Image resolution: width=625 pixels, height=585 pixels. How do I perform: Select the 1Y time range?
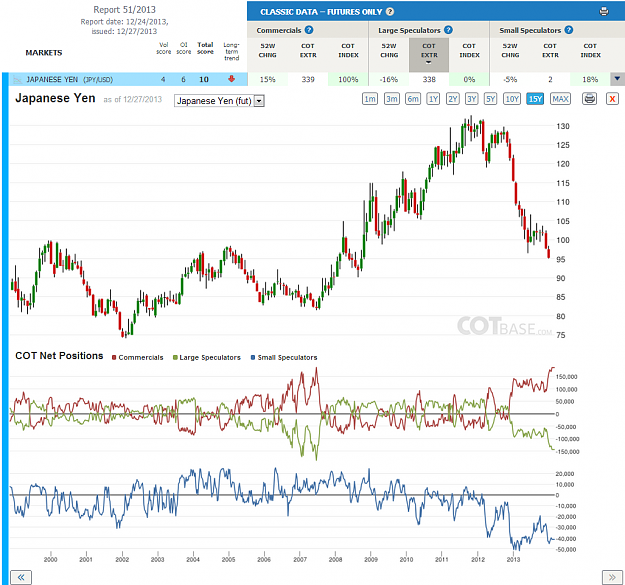[x=433, y=98]
